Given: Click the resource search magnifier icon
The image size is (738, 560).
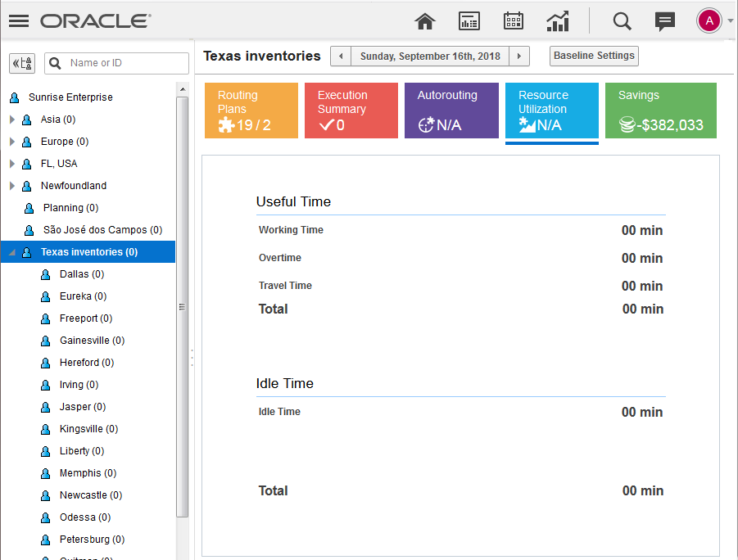Looking at the screenshot, I should [55, 63].
